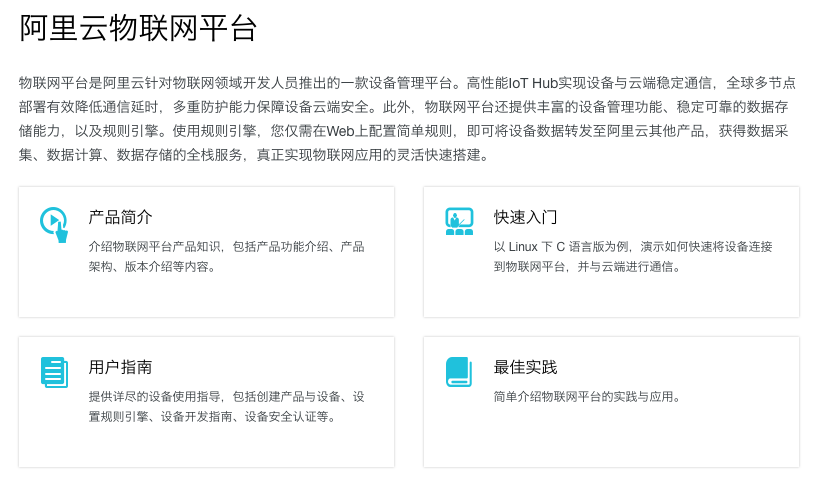Open the 最佳实践 card title

pyautogui.click(x=525, y=367)
